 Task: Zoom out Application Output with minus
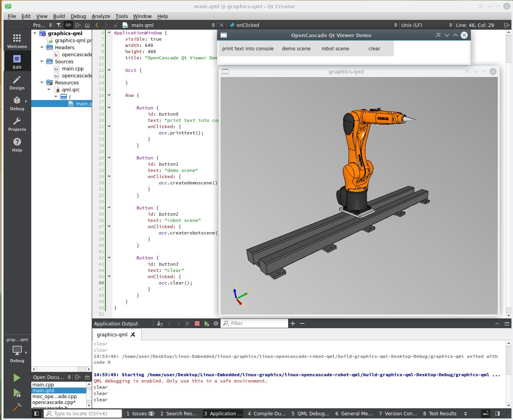pos(302,323)
